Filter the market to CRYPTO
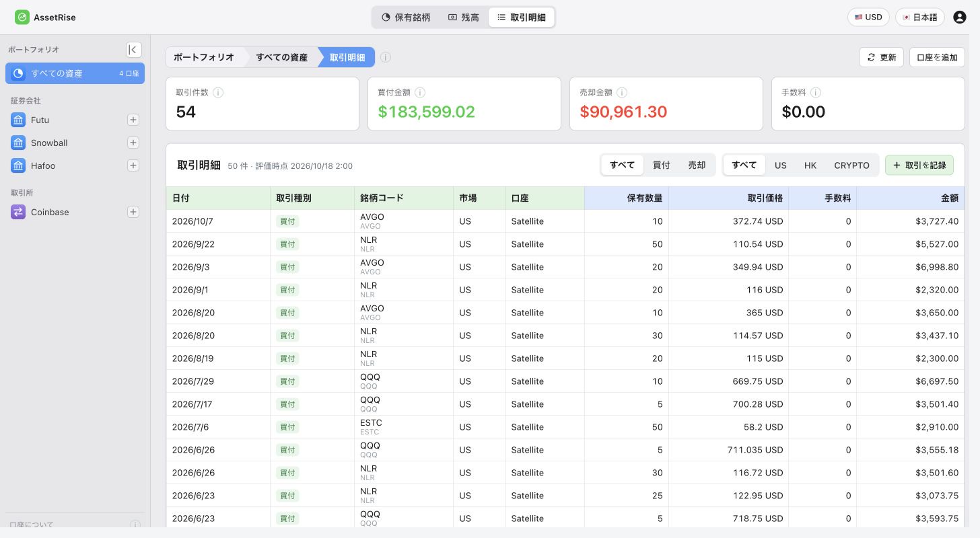Image resolution: width=980 pixels, height=538 pixels. tap(851, 165)
